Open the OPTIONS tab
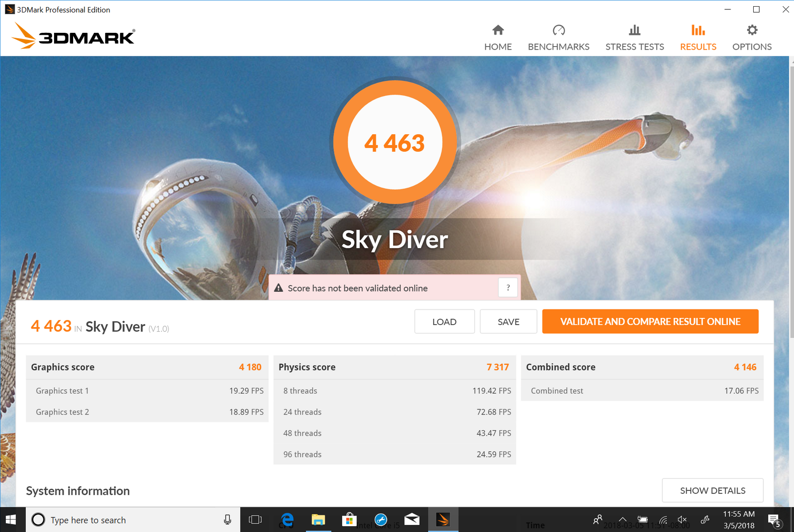794x532 pixels. click(752, 38)
